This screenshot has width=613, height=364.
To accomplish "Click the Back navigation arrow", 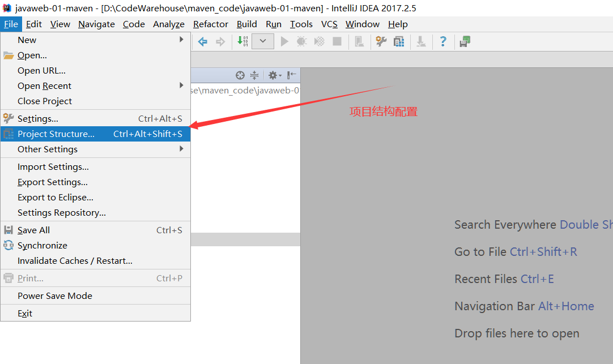I will [202, 41].
